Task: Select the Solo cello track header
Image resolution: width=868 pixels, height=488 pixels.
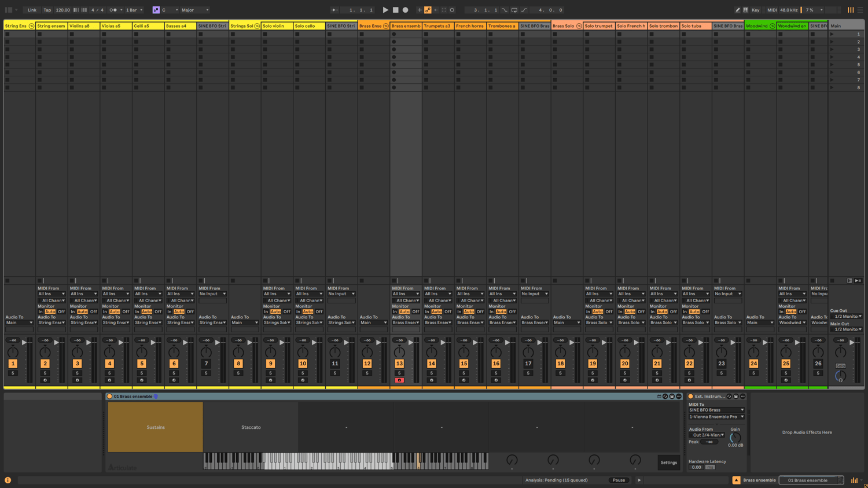Action: (x=309, y=26)
